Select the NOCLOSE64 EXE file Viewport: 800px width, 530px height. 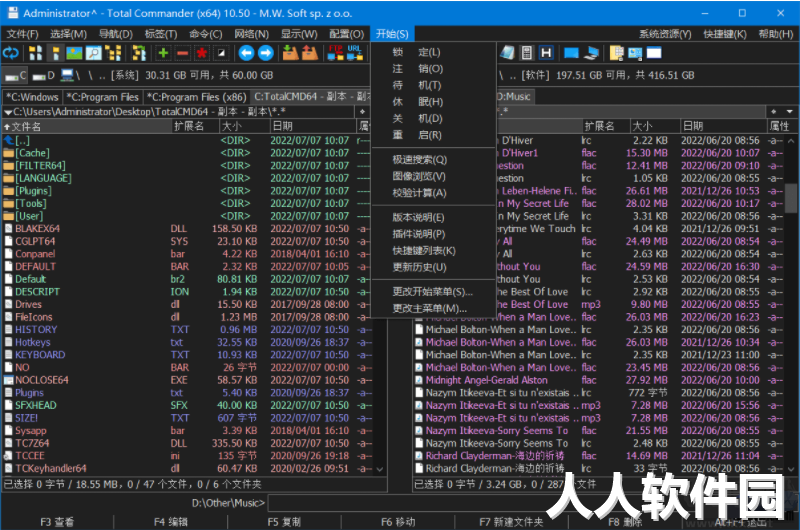click(186, 380)
